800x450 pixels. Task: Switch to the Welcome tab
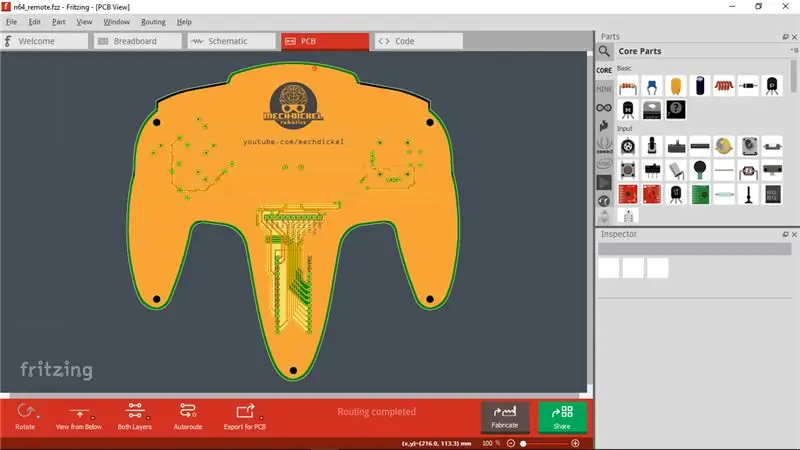point(44,41)
